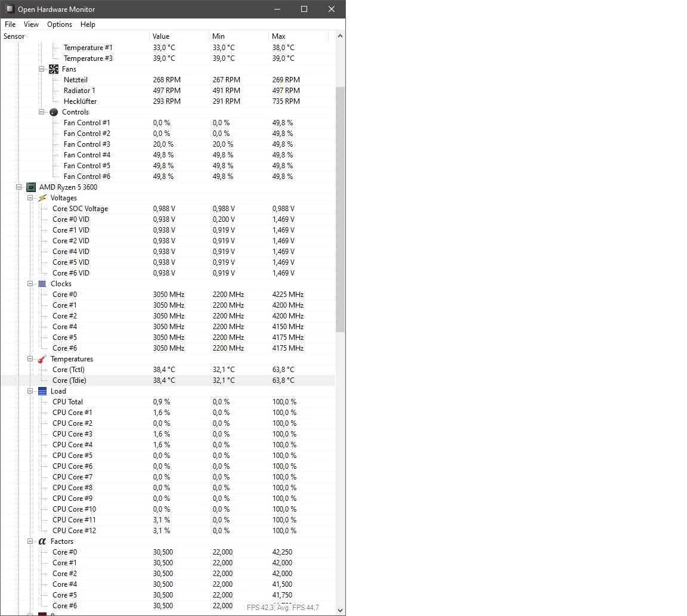Image resolution: width=687 pixels, height=616 pixels.
Task: Click the Max column header
Action: click(298, 36)
